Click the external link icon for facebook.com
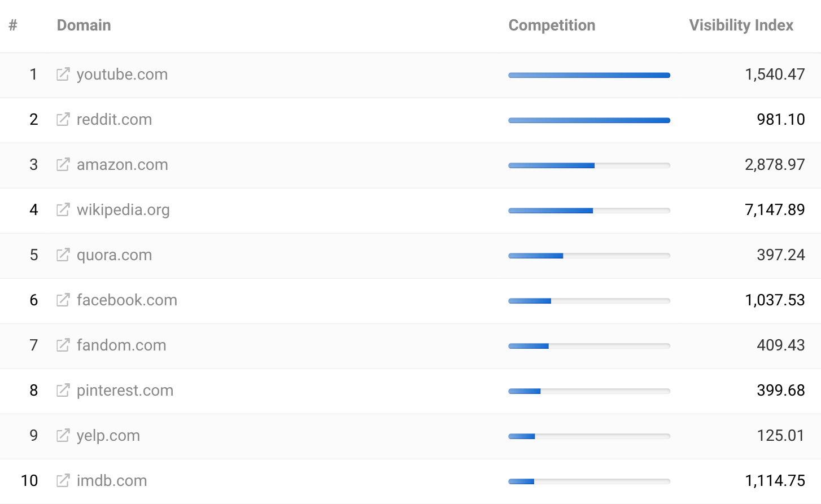The width and height of the screenshot is (821, 504). [62, 300]
